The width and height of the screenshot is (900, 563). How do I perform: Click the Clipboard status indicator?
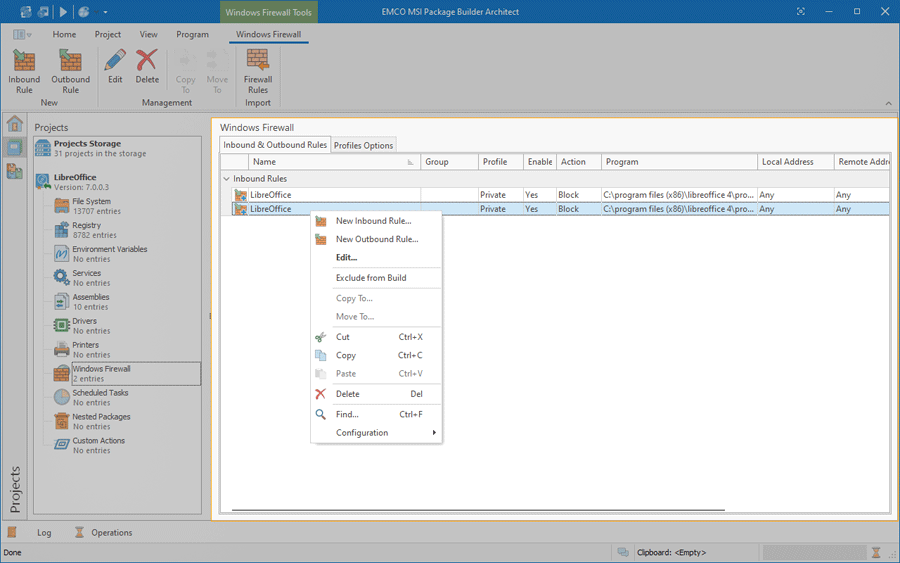[x=672, y=553]
